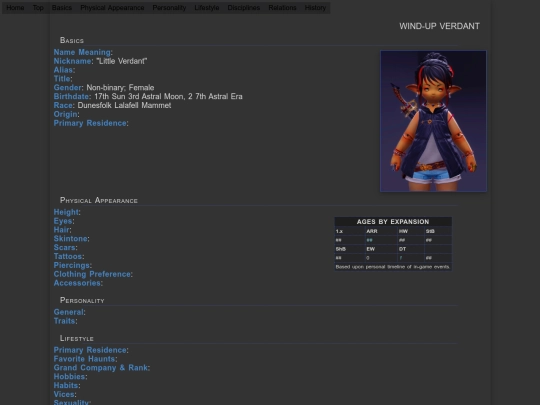Click the AGES BY EXPANSION table header
This screenshot has height=405, width=540.
pyautogui.click(x=393, y=222)
